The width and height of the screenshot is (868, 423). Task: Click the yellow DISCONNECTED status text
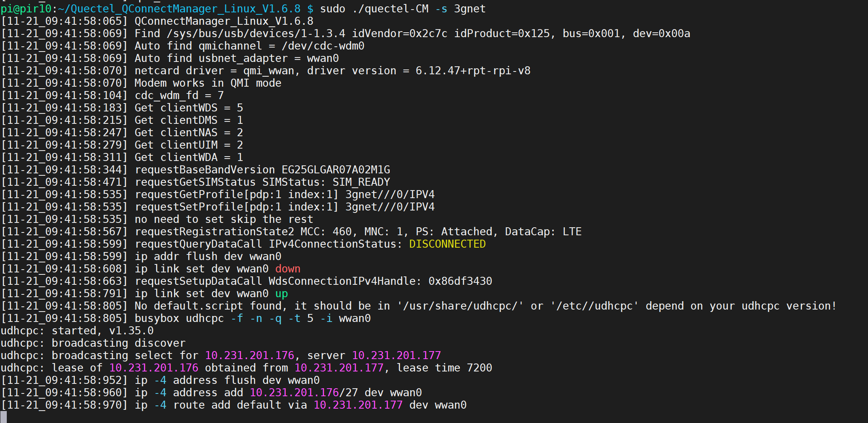coord(447,244)
